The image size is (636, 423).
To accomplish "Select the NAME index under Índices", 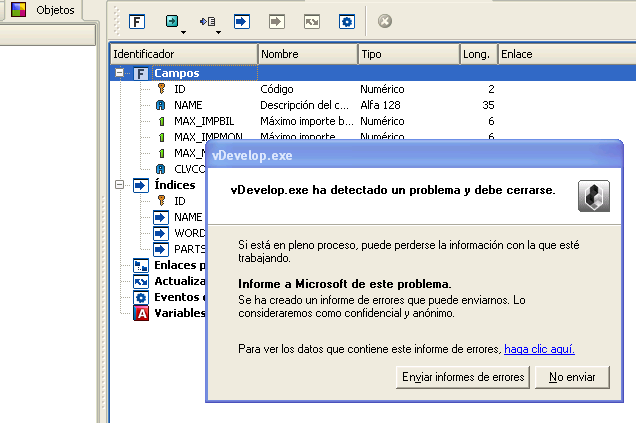I will click(188, 217).
